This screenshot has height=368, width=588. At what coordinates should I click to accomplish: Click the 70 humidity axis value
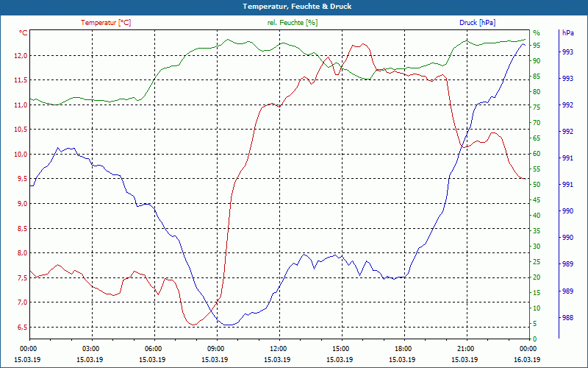click(537, 123)
